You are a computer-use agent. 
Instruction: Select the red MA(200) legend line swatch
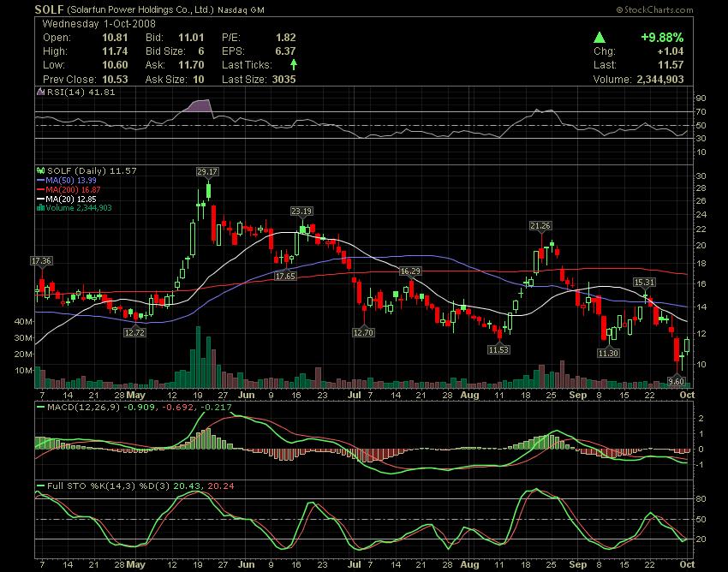[x=40, y=189]
